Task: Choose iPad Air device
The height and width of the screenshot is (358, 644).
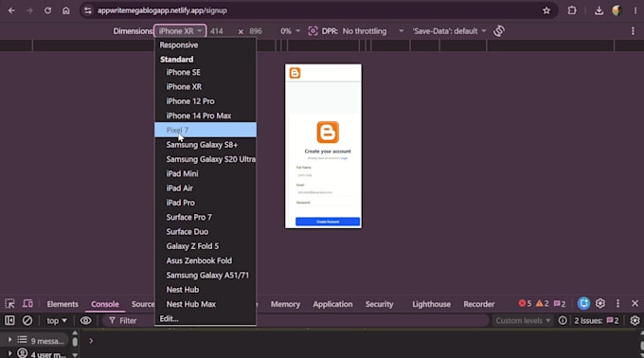Action: [x=206, y=188]
